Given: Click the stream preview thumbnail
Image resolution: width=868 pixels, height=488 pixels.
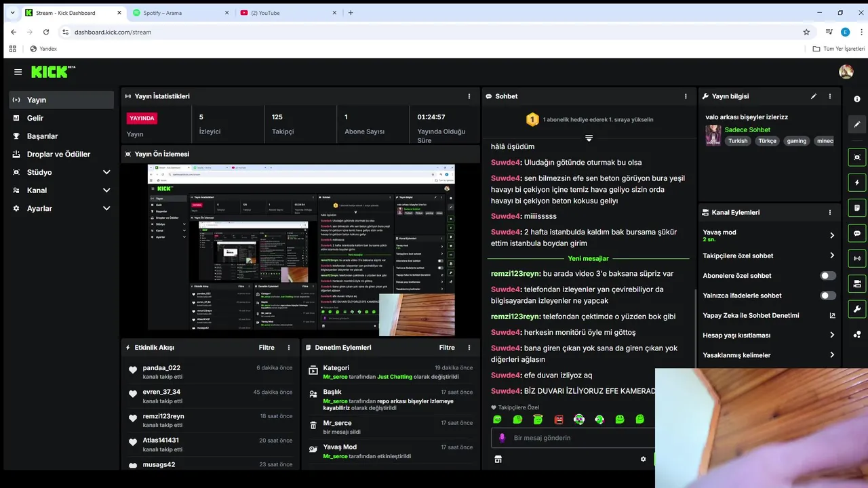Looking at the screenshot, I should coord(301,250).
